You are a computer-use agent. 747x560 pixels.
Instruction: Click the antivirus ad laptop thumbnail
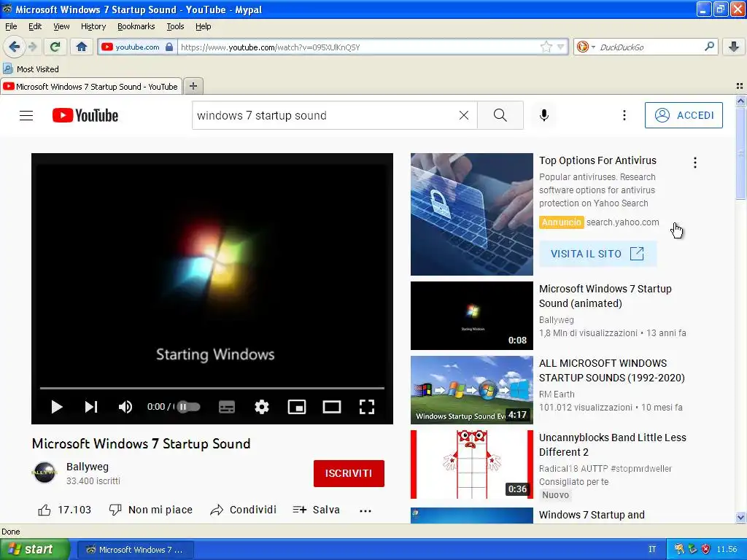pyautogui.click(x=472, y=214)
